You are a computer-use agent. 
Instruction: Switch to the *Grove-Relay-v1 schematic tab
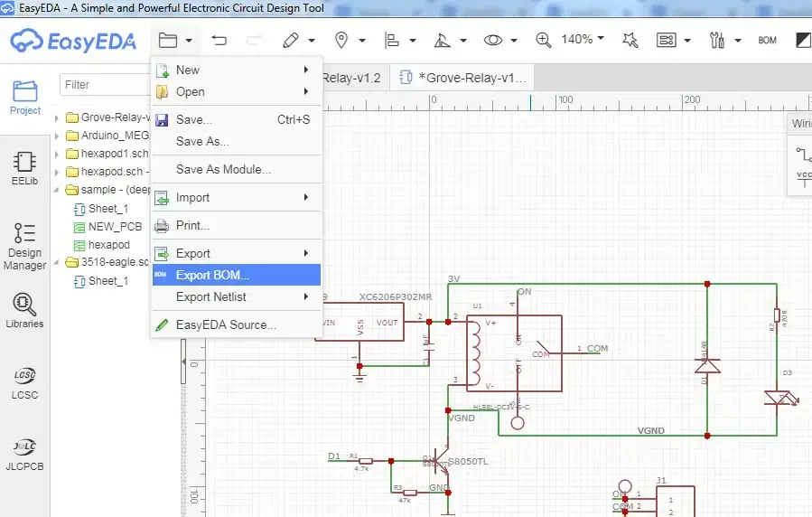462,78
